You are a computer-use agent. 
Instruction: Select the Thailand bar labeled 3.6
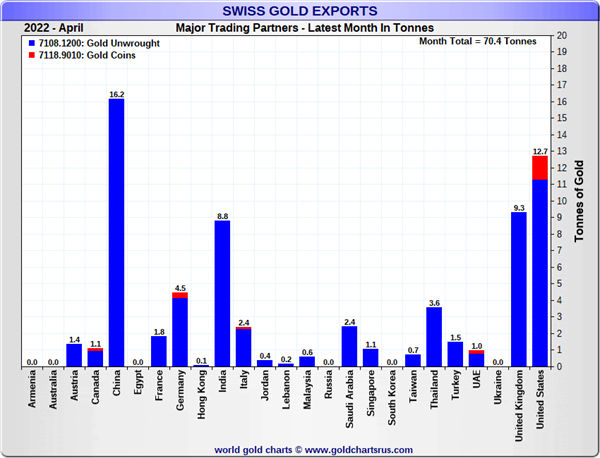coord(434,337)
